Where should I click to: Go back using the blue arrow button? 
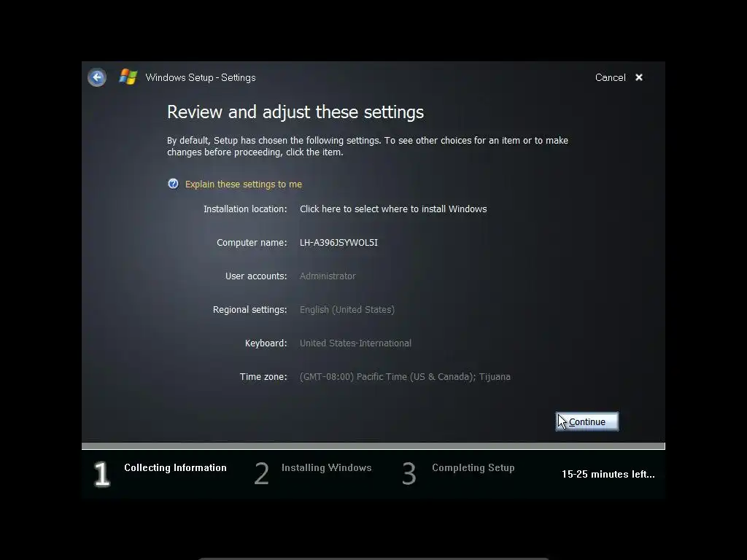(97, 77)
